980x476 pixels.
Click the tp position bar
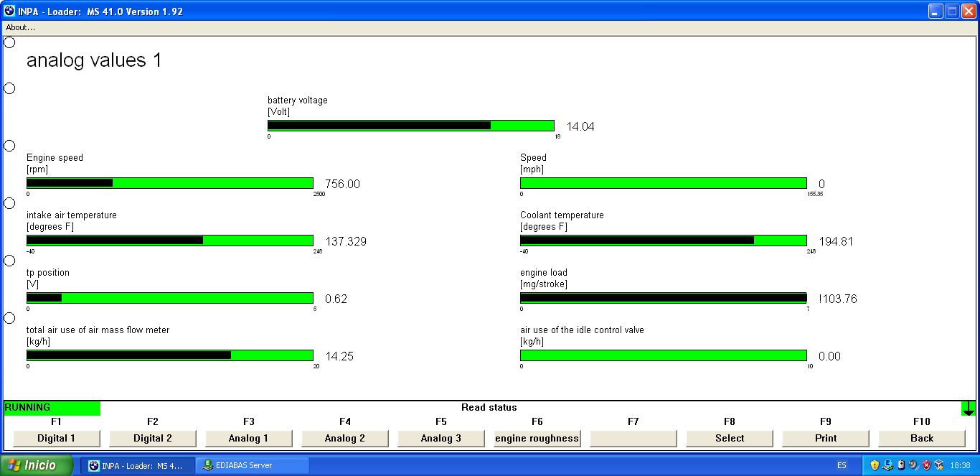pos(170,298)
